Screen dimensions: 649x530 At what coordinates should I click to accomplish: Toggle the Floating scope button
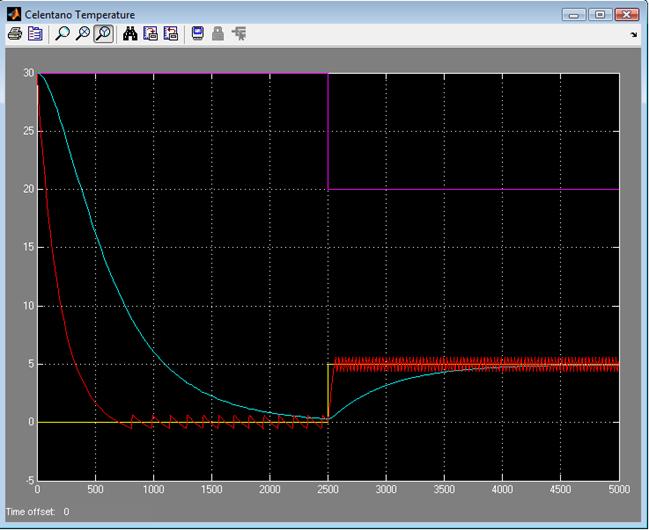point(198,34)
